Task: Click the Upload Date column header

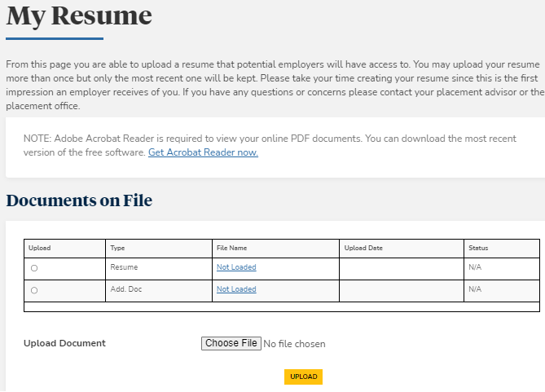Action: (363, 248)
